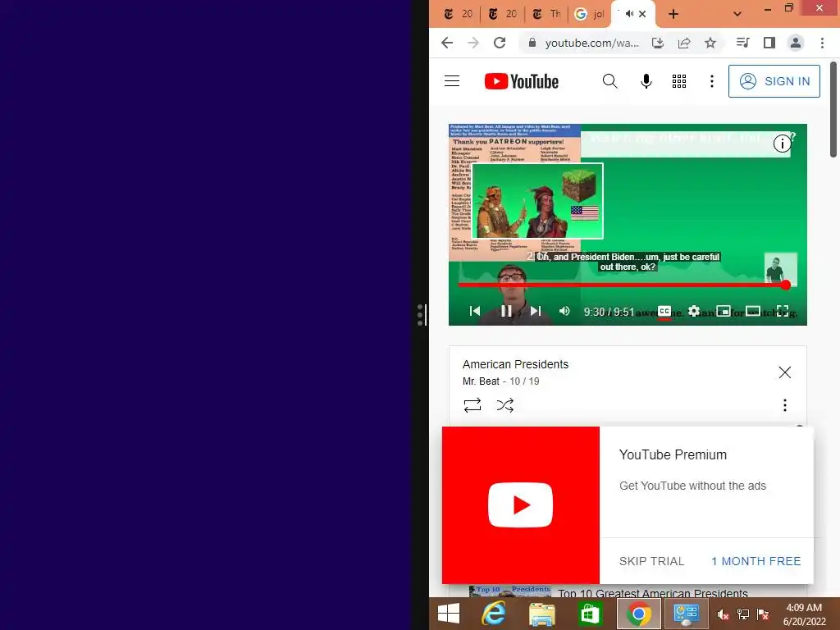The image size is (840, 630).
Task: Switch to the 'Th' NYT tab
Action: [546, 14]
